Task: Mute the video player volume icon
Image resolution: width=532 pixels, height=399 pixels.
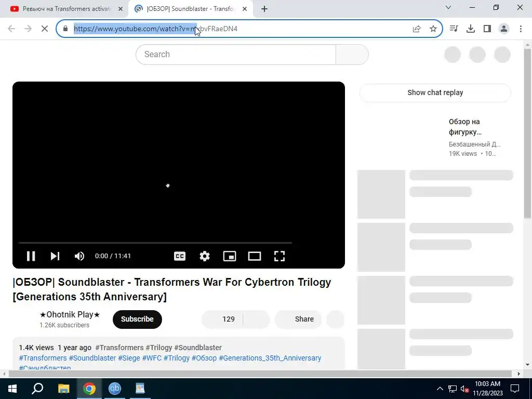Action: 79,256
